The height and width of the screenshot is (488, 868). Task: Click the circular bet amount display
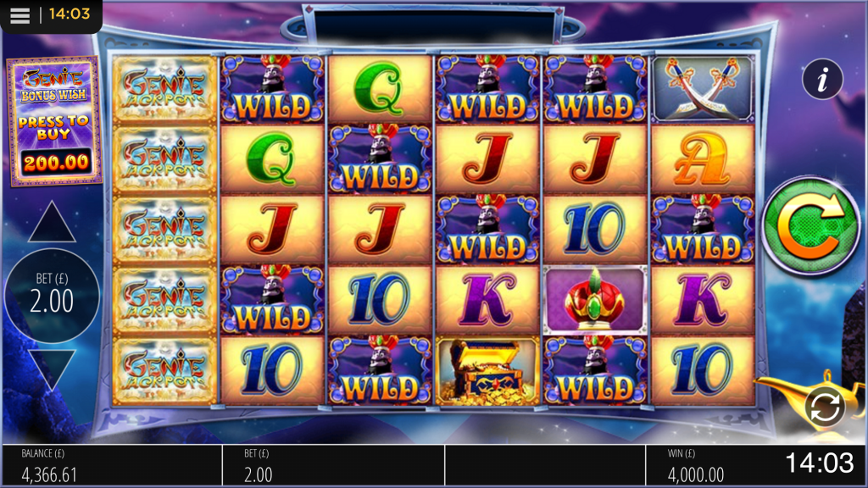click(x=52, y=296)
